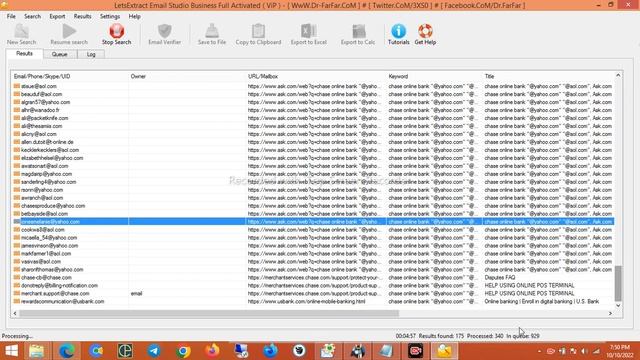Switch to the Results tab

(x=24, y=53)
